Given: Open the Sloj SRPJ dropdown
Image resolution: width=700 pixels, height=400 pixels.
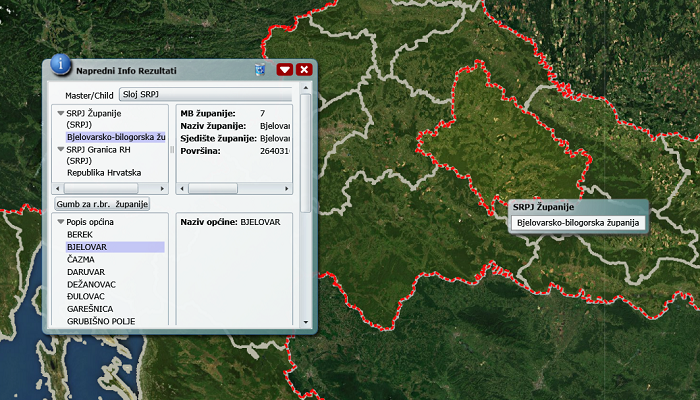Looking at the screenshot, I should (205, 94).
